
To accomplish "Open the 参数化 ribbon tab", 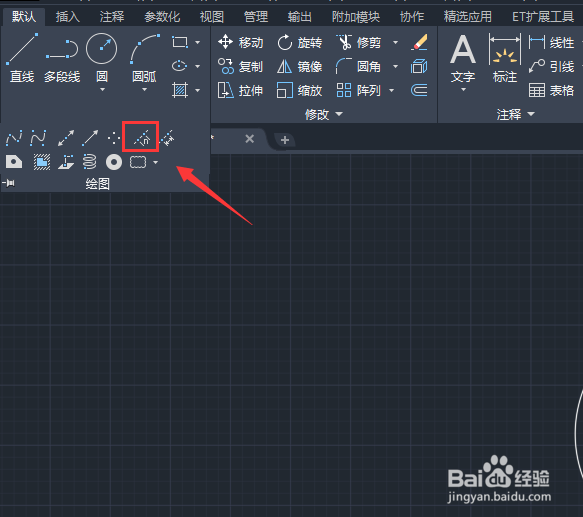I will coord(162,16).
